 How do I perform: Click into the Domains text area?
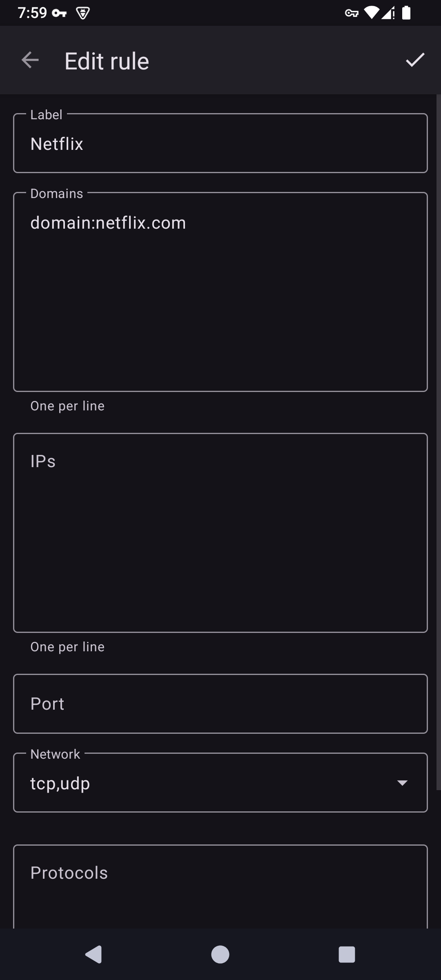click(x=220, y=292)
